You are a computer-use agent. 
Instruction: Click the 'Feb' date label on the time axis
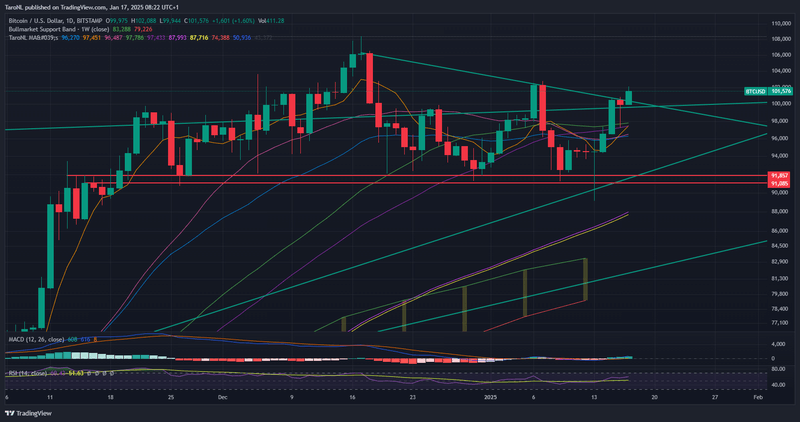[x=758, y=397]
